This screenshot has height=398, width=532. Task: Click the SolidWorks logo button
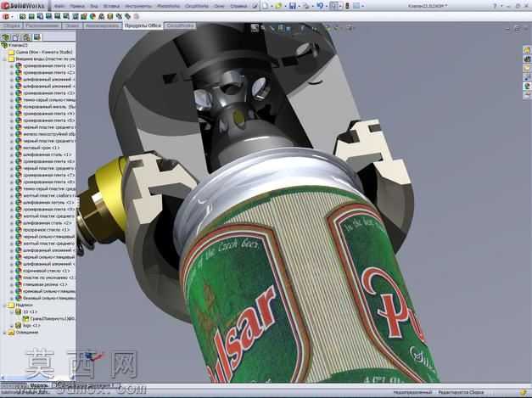pyautogui.click(x=23, y=6)
